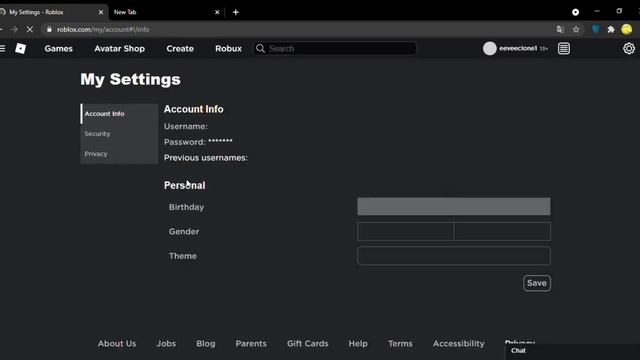Open Gift Cards footer link

[307, 344]
